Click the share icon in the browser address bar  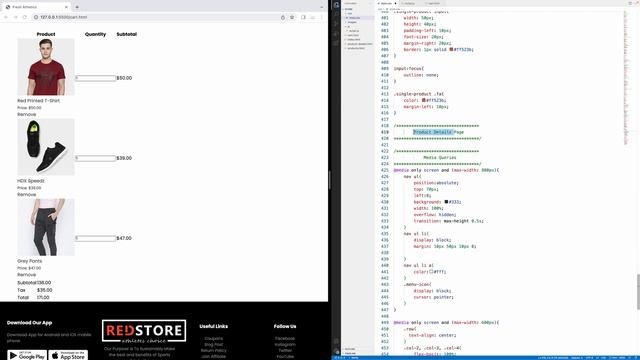(282, 17)
